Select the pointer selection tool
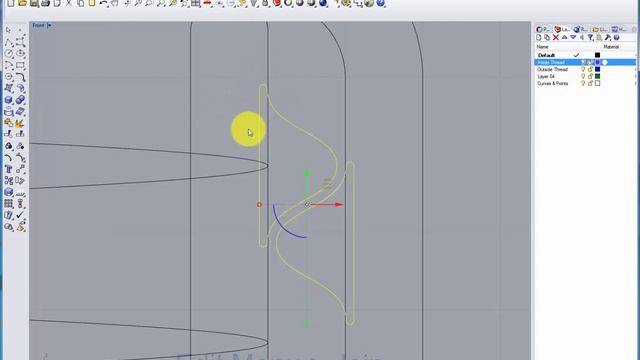This screenshot has height=360, width=640. coord(9,31)
